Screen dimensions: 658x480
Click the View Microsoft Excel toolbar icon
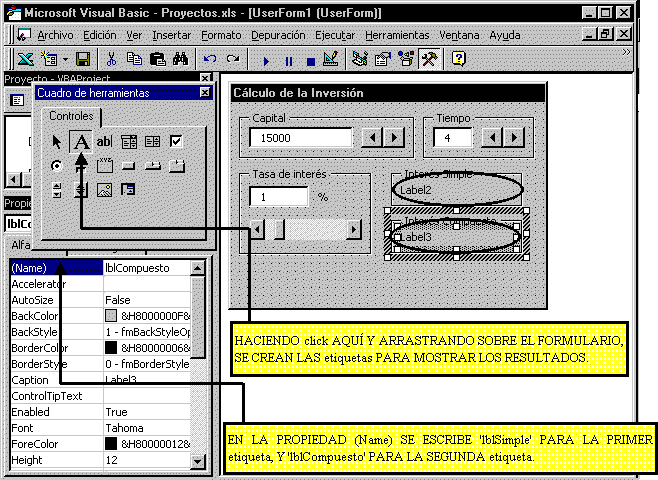[26, 59]
